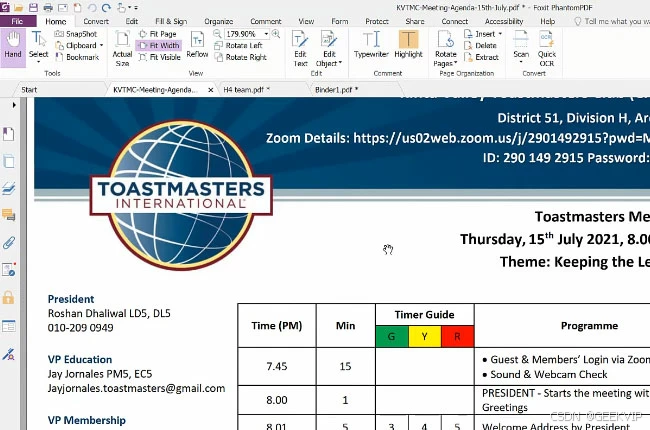This screenshot has width=650, height=430.
Task: Switch to the Organize ribbon tab
Action: 218,21
